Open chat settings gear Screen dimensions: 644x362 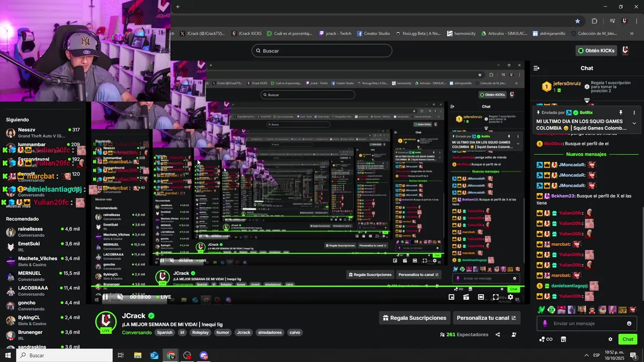610,339
